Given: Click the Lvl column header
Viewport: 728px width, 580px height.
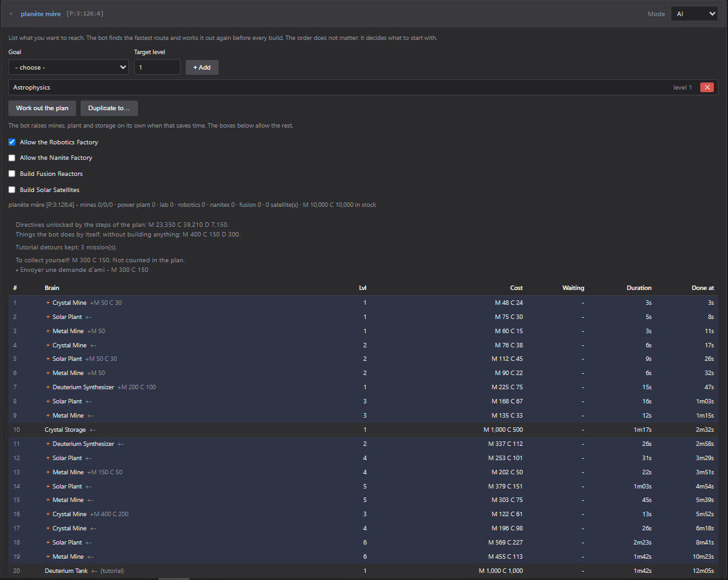Looking at the screenshot, I should (362, 287).
